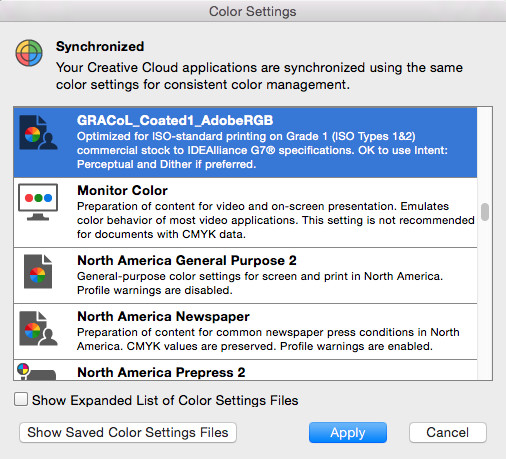
Task: Select the North America Prepress 2 title
Action: point(161,372)
